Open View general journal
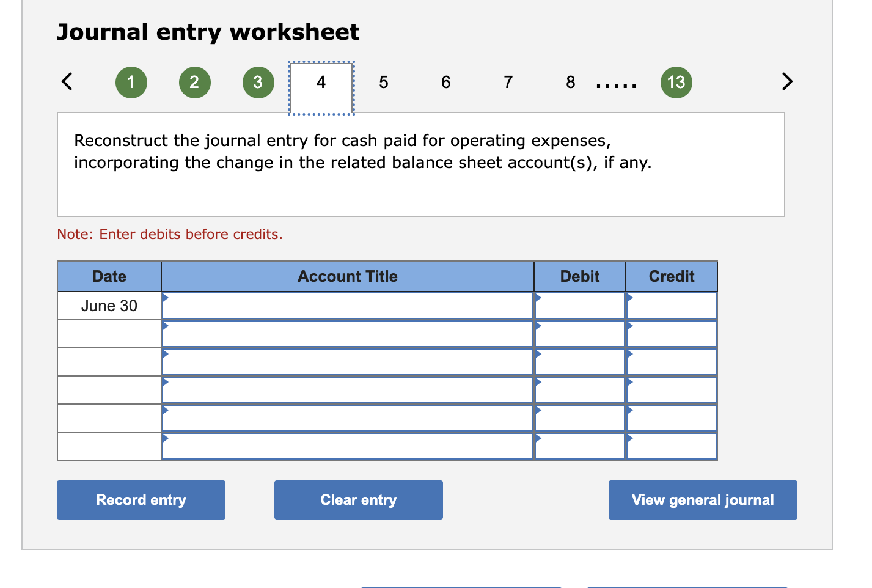The width and height of the screenshot is (872, 588). point(703,500)
